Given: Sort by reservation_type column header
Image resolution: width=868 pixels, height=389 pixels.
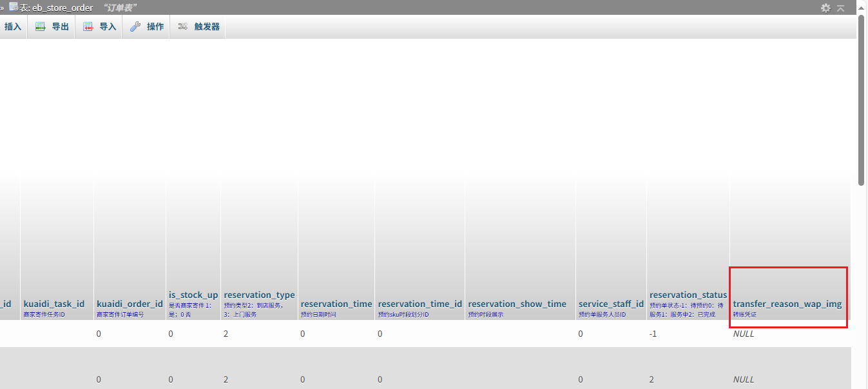Looking at the screenshot, I should pyautogui.click(x=259, y=295).
